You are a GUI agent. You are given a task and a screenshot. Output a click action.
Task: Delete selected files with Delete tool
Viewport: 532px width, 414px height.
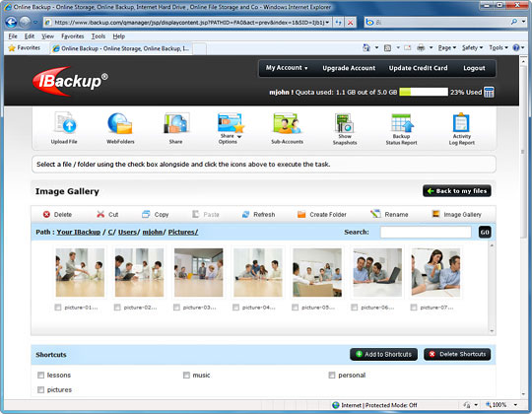coord(57,215)
